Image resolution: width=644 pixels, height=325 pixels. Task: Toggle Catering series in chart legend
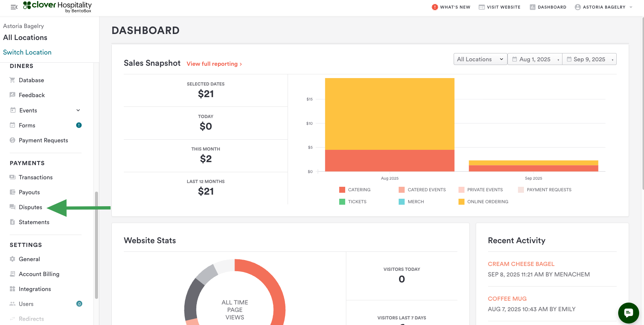[x=355, y=190]
